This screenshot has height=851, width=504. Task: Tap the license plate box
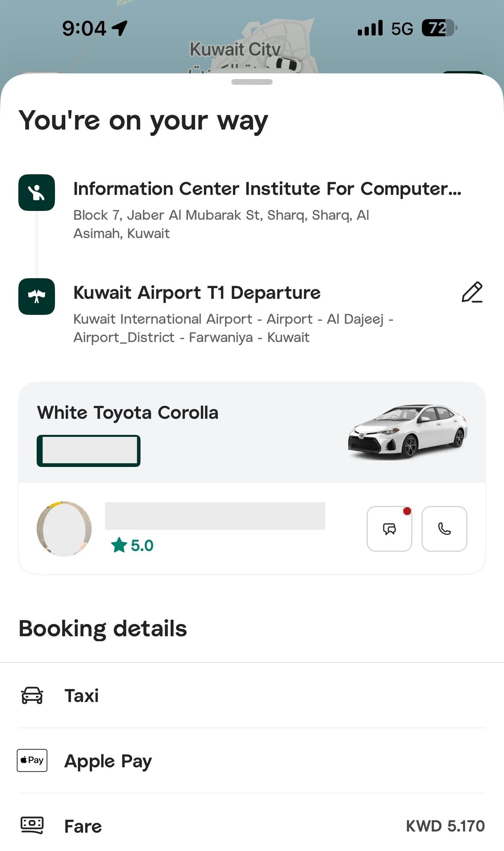click(89, 451)
